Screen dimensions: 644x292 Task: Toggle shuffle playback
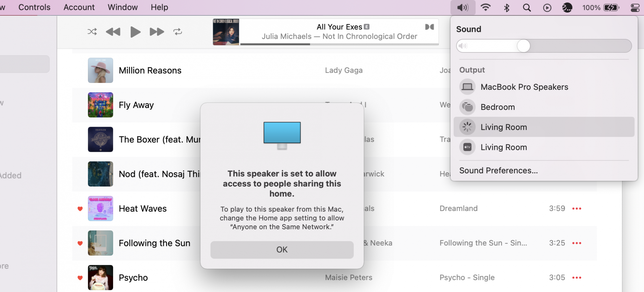[92, 32]
